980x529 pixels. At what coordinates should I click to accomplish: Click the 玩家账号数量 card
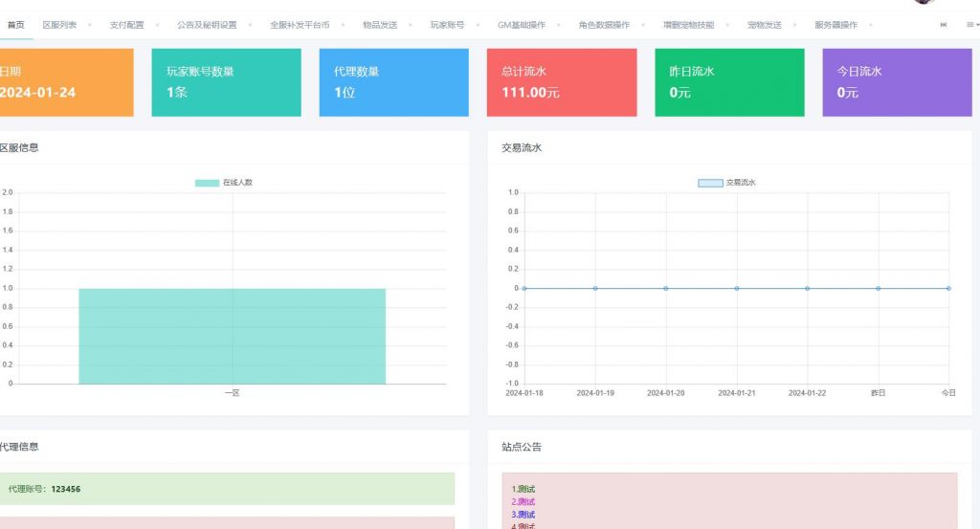(226, 82)
